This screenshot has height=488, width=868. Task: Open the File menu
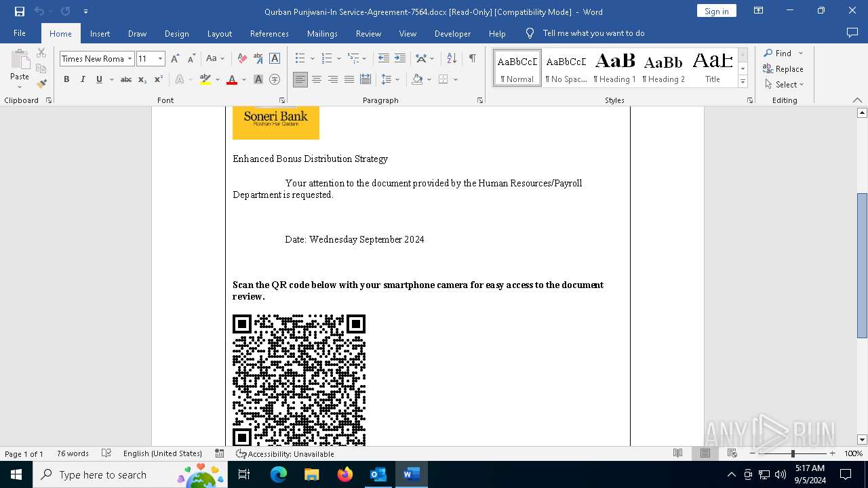pos(20,33)
